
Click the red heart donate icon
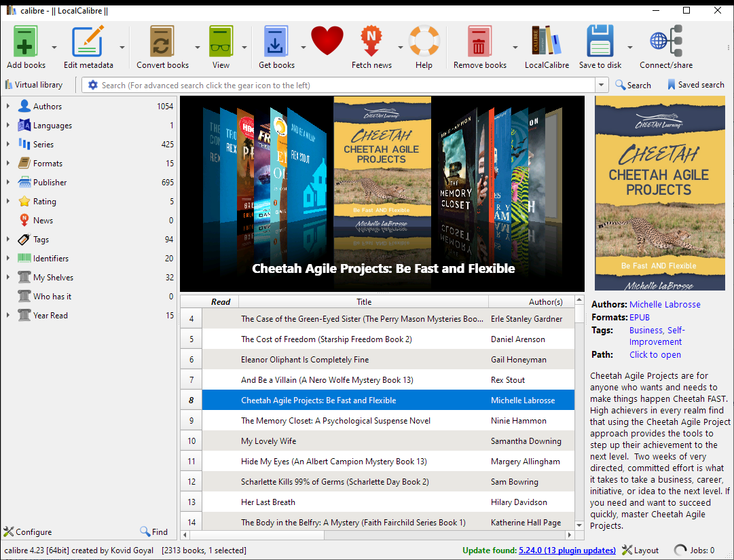(x=327, y=41)
